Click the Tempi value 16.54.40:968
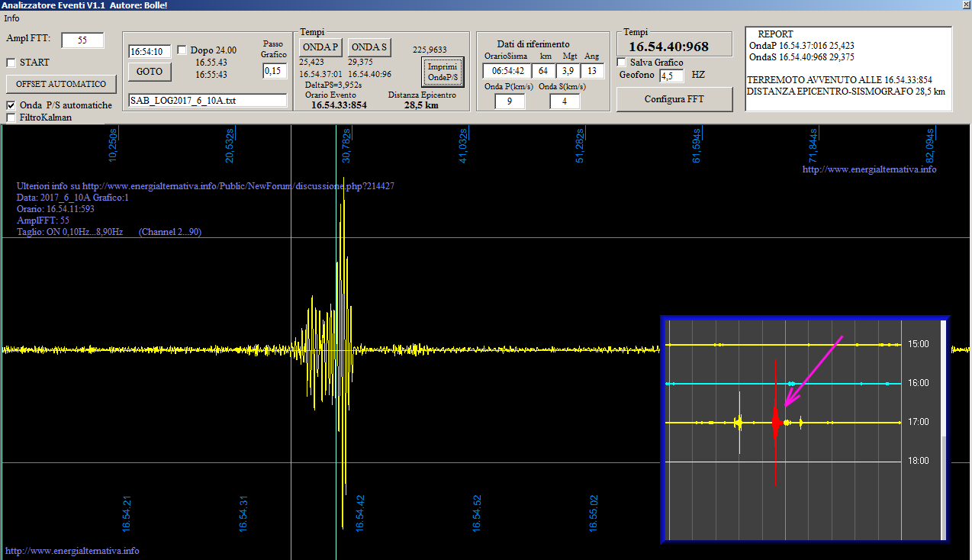Screen dimensions: 972x560 point(668,47)
